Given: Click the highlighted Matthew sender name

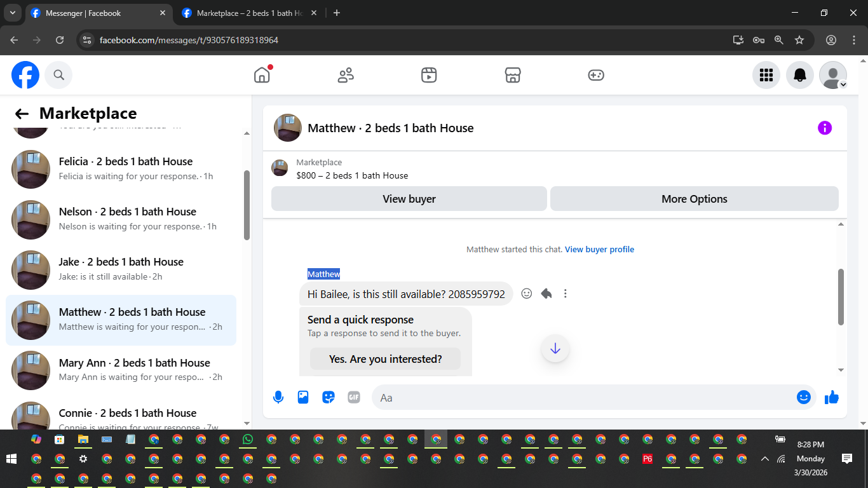Looking at the screenshot, I should tap(324, 274).
